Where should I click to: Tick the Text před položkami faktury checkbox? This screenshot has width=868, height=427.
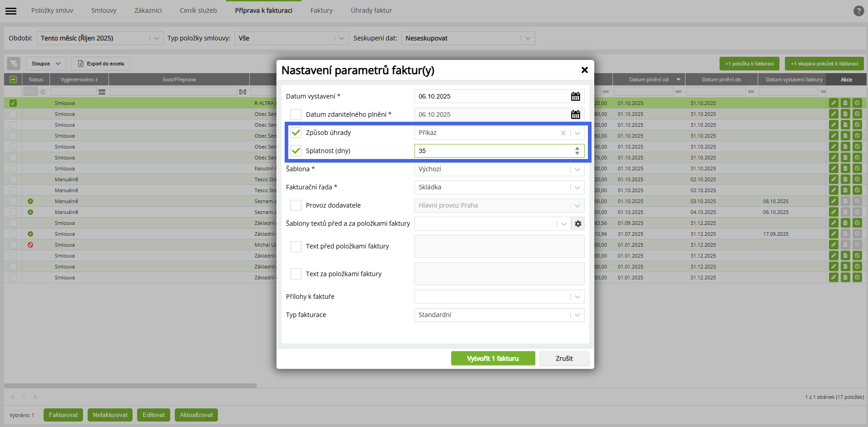click(x=296, y=246)
